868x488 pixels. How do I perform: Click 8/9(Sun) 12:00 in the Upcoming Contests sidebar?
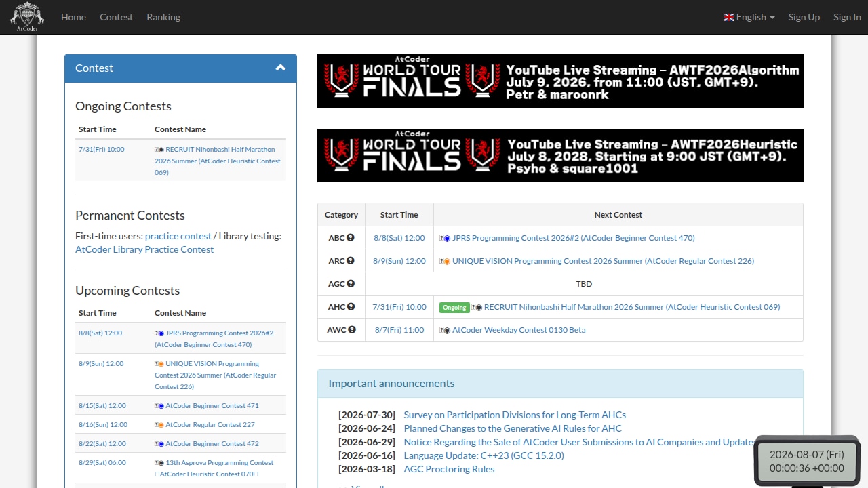(101, 363)
